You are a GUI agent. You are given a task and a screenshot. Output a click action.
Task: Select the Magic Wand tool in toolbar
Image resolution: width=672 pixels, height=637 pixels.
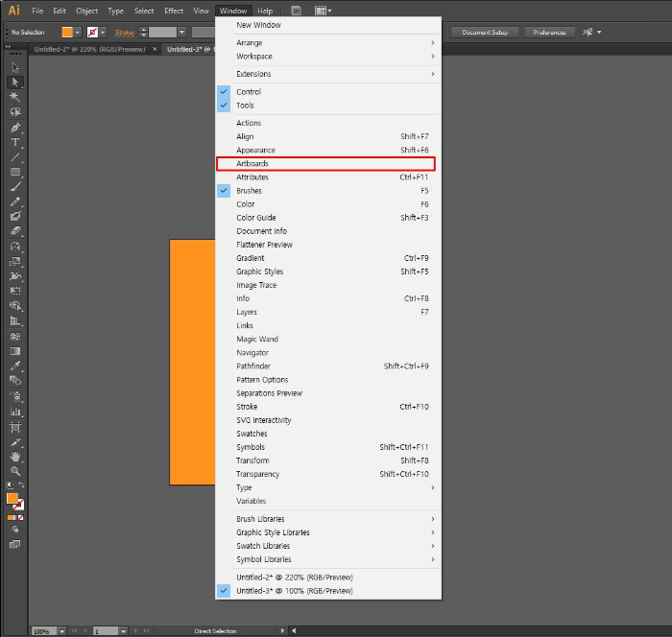point(15,97)
